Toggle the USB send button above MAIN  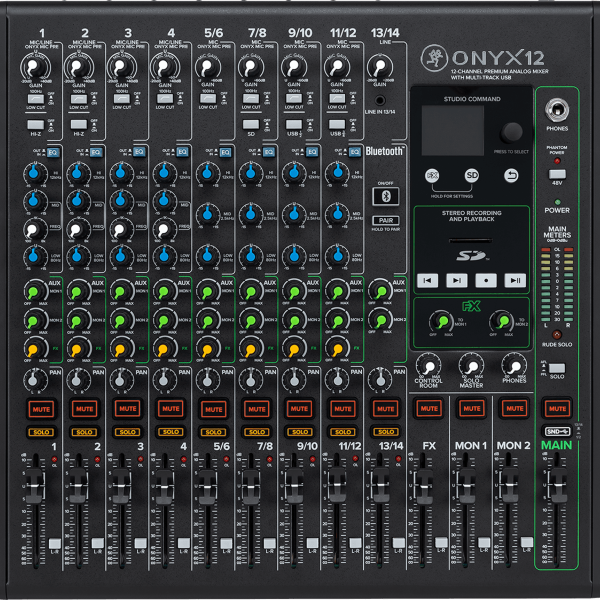[x=557, y=431]
